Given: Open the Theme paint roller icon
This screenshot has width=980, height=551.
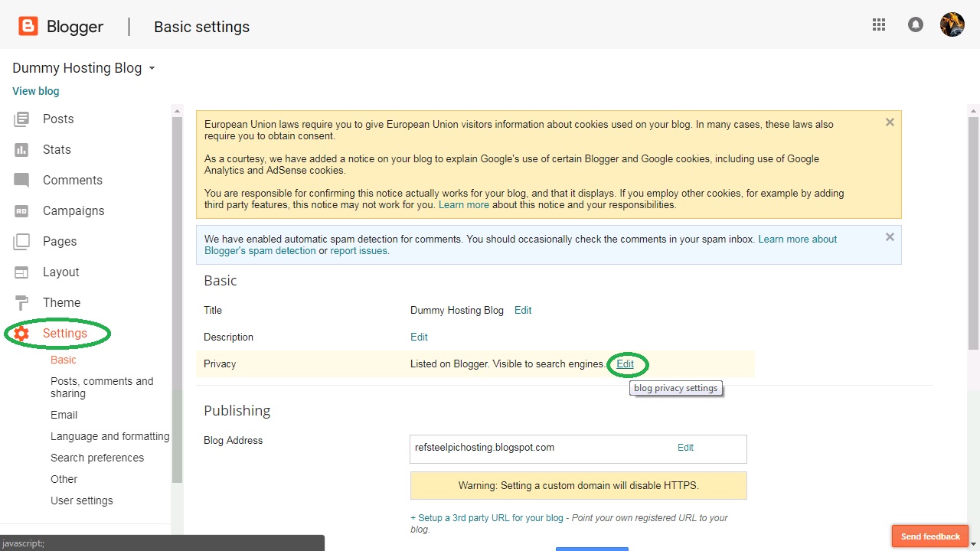Looking at the screenshot, I should coord(21,302).
